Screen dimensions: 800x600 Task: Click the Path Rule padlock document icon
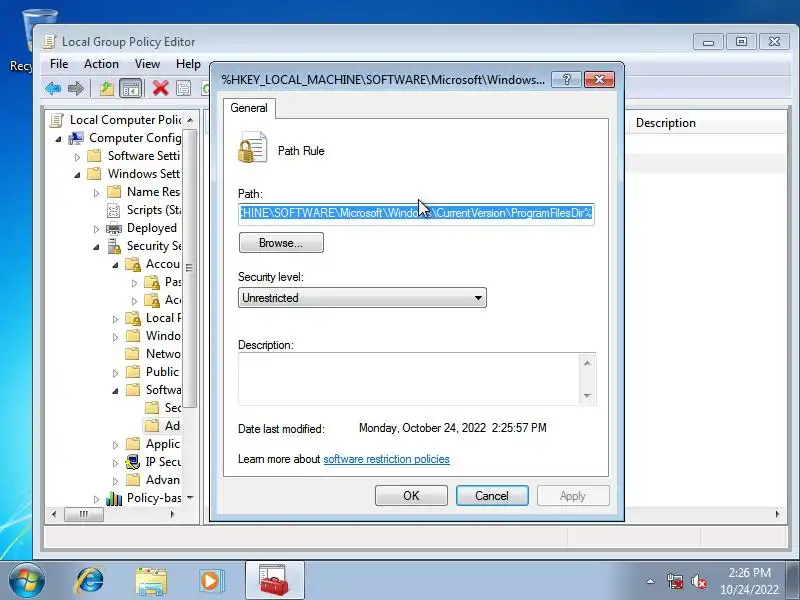(252, 147)
